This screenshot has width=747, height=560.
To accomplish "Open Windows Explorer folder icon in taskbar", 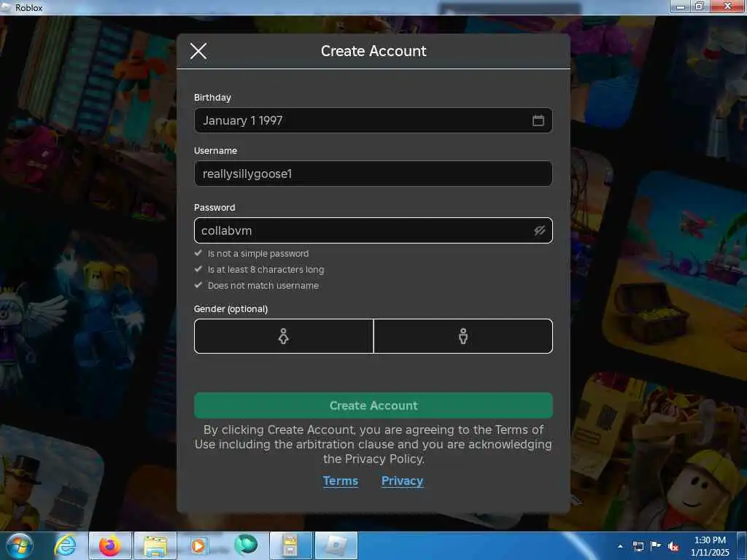I will pyautogui.click(x=155, y=545).
